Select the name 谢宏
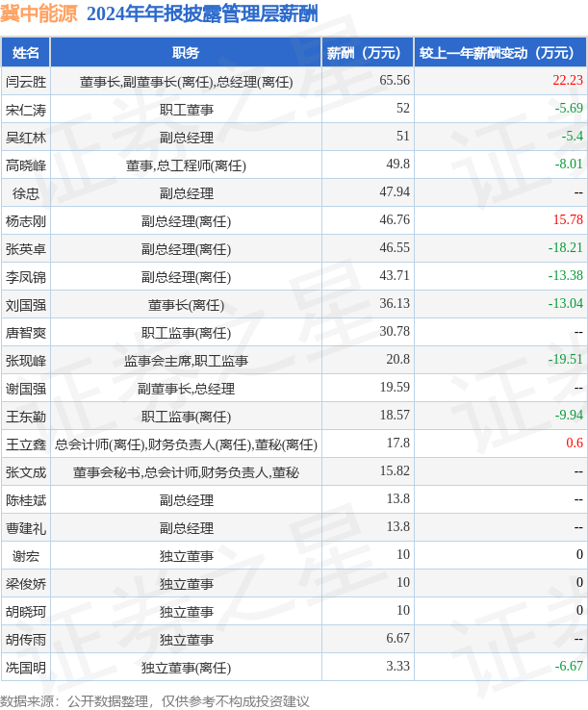588x710 pixels. (x=26, y=556)
